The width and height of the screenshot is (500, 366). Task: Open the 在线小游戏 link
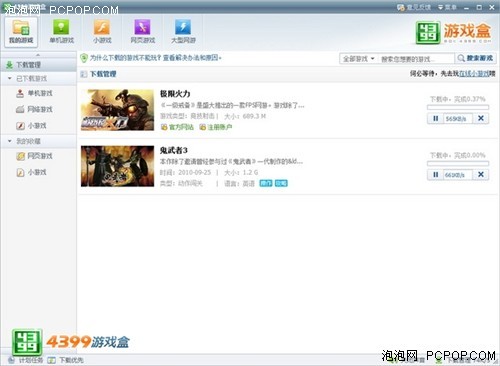pos(474,74)
